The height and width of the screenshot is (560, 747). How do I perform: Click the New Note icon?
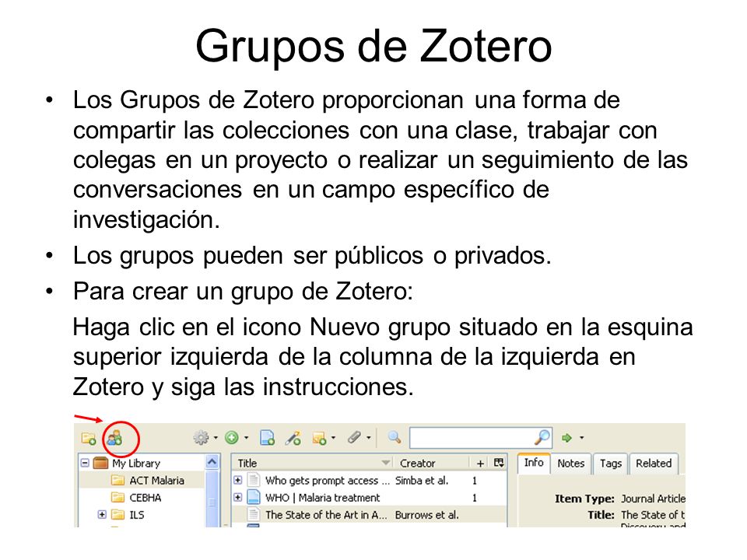click(319, 438)
